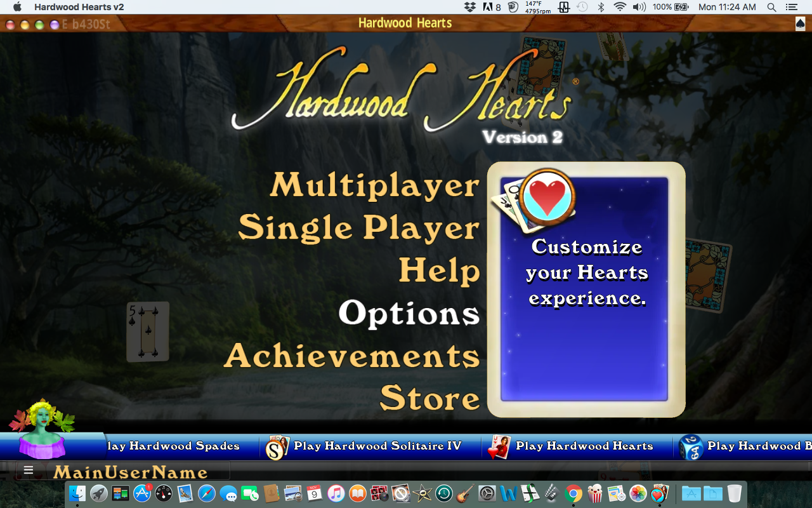Image resolution: width=812 pixels, height=508 pixels.
Task: Click the heart badge on the blue card
Action: point(547,197)
